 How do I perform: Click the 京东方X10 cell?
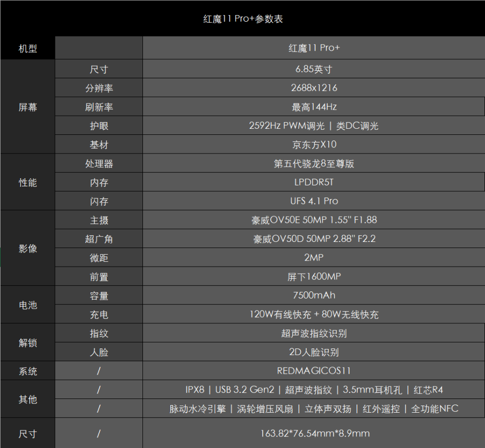coord(314,144)
